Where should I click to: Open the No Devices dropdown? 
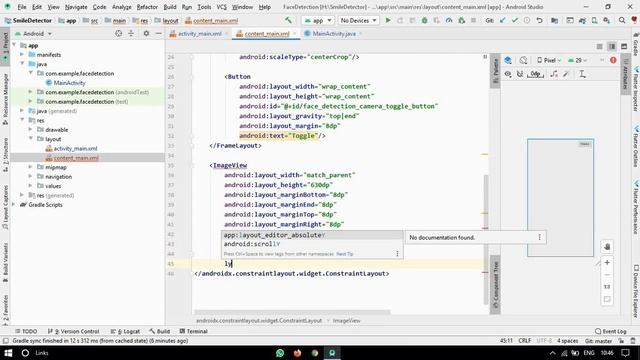click(358, 20)
